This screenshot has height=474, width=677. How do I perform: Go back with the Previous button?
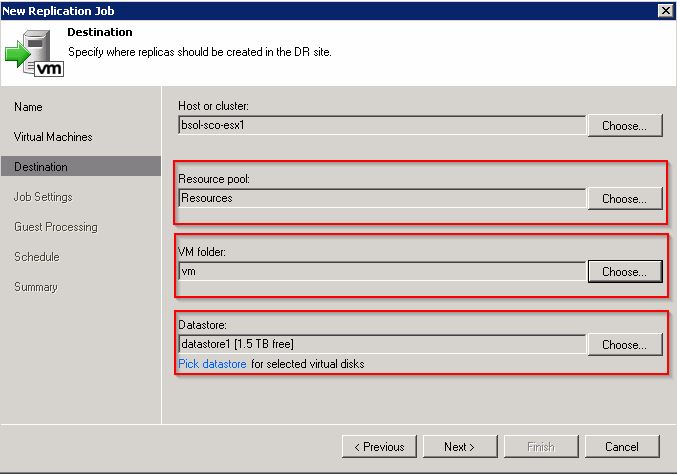click(x=379, y=446)
